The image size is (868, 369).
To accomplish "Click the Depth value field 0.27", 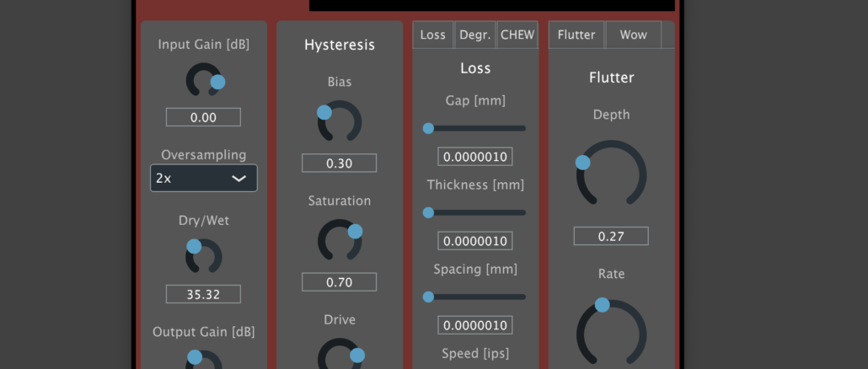I will click(611, 236).
